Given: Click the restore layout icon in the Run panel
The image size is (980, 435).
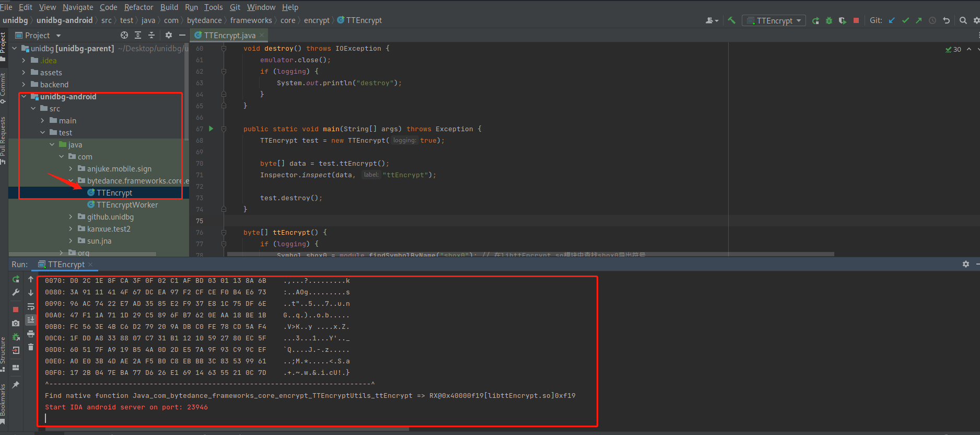Looking at the screenshot, I should (x=16, y=368).
